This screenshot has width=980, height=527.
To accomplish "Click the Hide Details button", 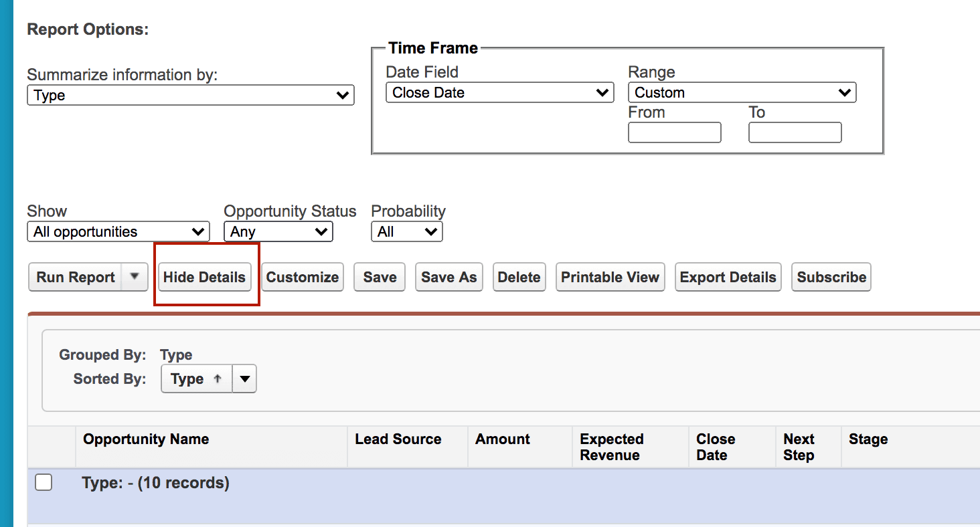I will (204, 277).
